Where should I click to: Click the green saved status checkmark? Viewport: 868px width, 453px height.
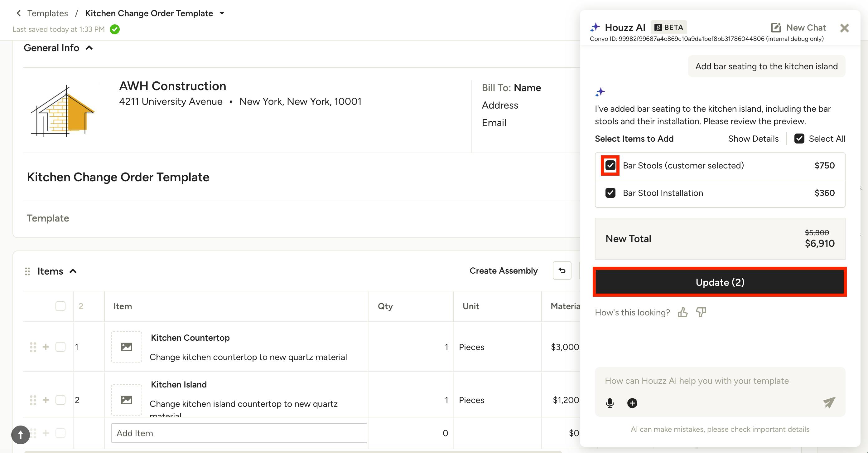[x=114, y=29]
